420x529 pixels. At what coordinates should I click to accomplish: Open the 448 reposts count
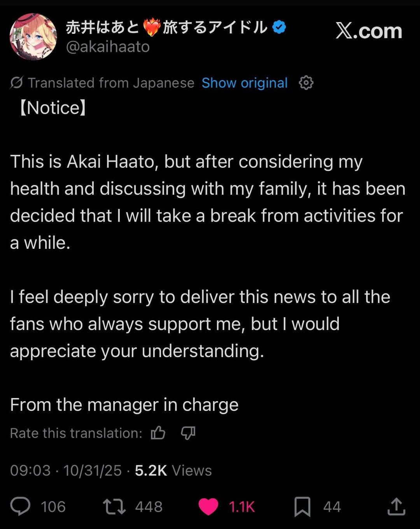point(149,507)
